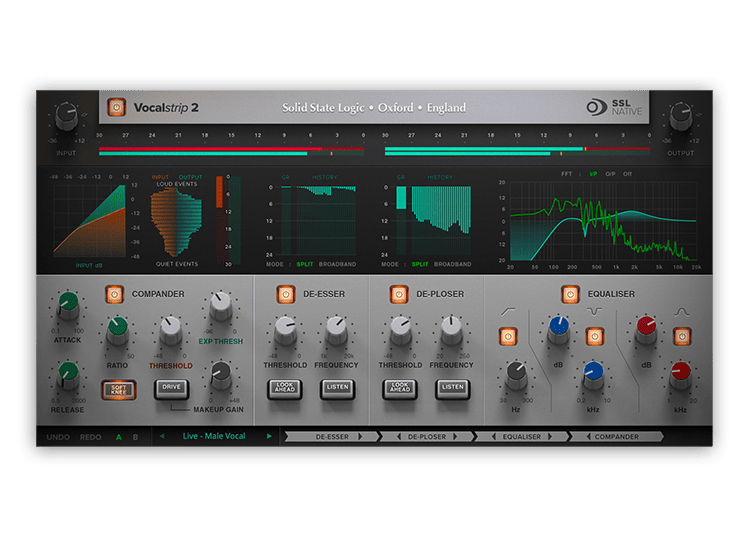Toggle the Vocalstrip 2 plugin power button

116,107
